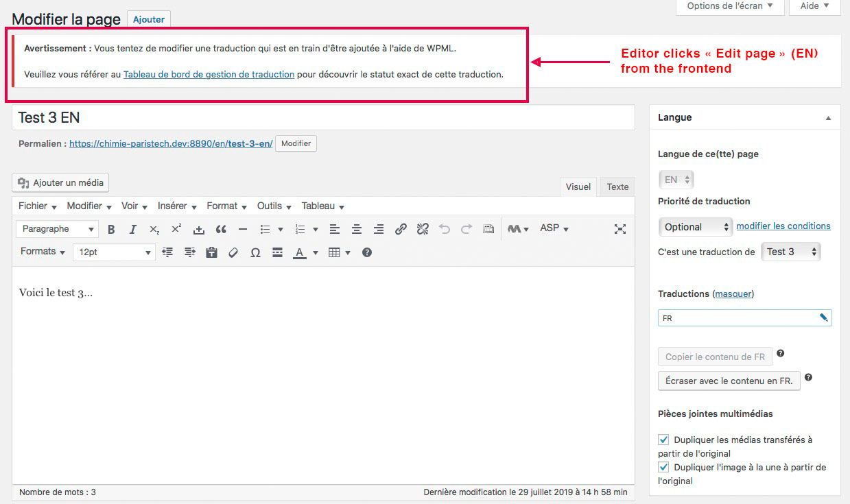The width and height of the screenshot is (850, 504).
Task: Click the Ajouter un média button
Action: [x=60, y=182]
